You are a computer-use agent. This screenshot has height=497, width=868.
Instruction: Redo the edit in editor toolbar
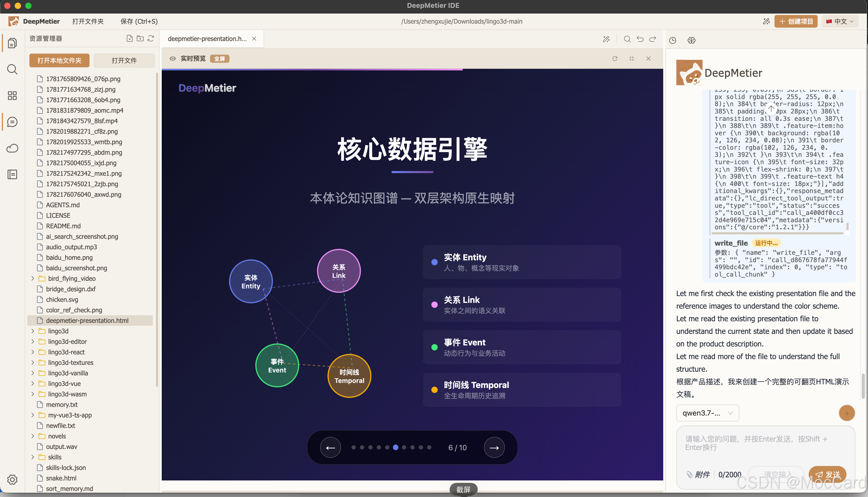(x=652, y=39)
